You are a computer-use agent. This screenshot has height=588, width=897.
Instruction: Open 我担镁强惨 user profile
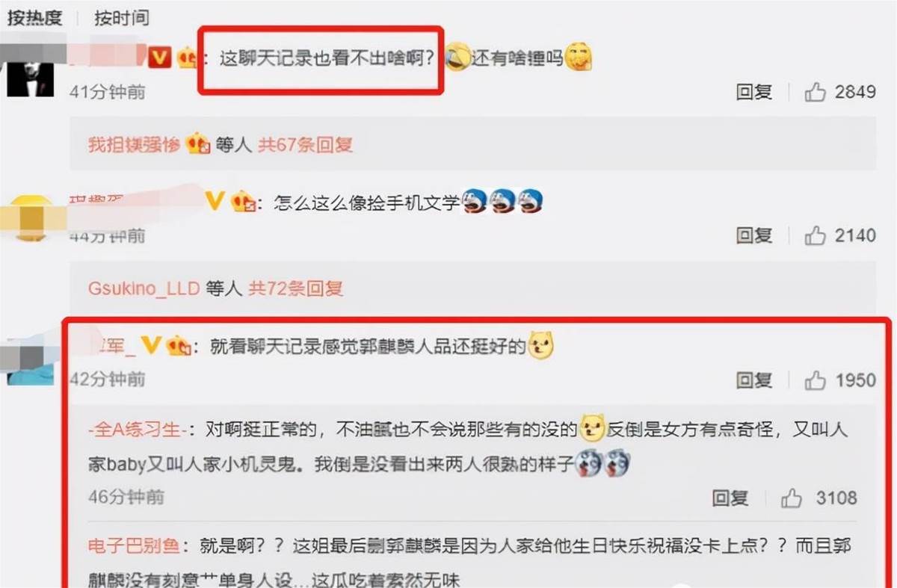[135, 145]
